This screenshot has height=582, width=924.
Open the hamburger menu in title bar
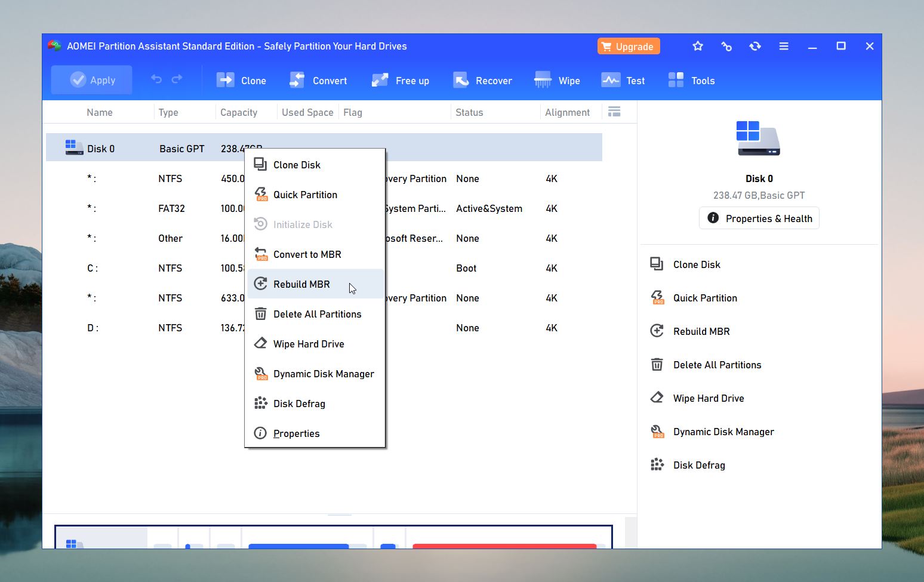pyautogui.click(x=784, y=46)
